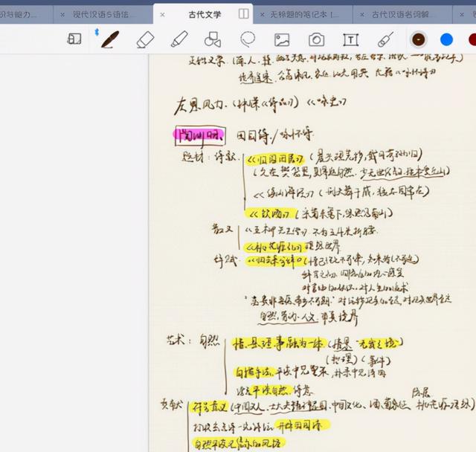Select the Pen tool

click(110, 39)
